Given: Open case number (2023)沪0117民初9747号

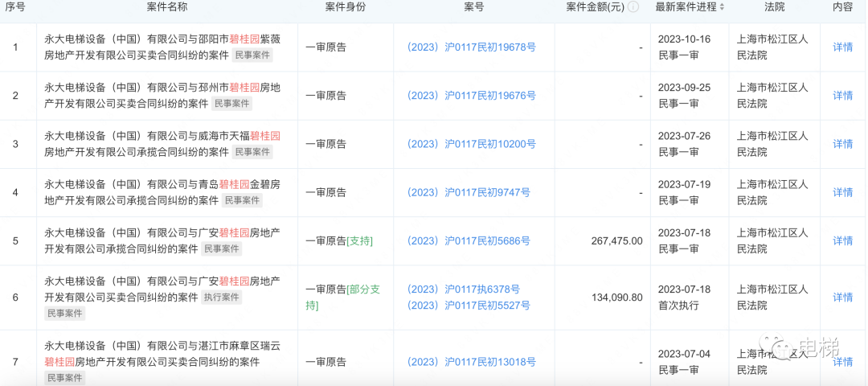Looking at the screenshot, I should coord(469,192).
